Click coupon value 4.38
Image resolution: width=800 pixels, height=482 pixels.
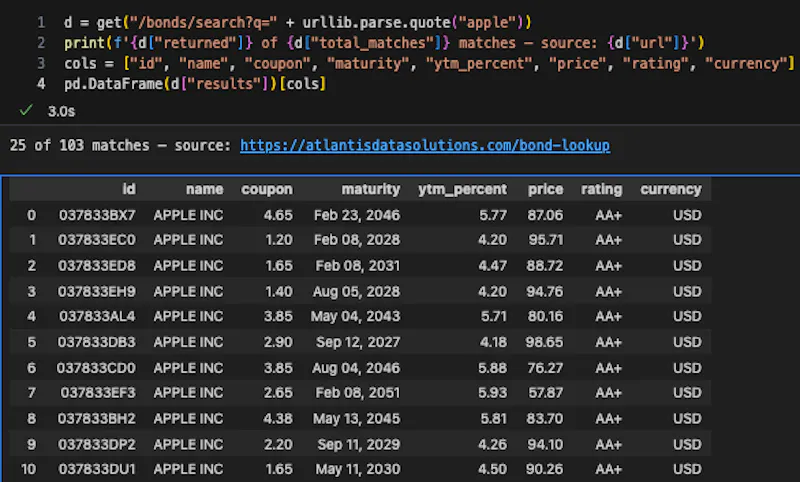279,419
